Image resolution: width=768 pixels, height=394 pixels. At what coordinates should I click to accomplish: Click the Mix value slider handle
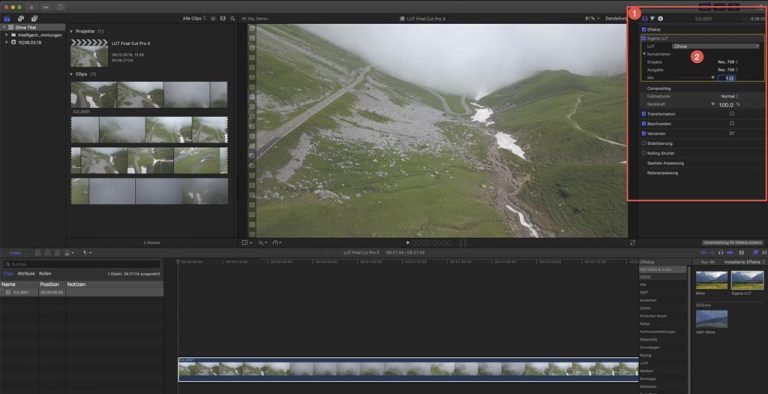click(713, 77)
